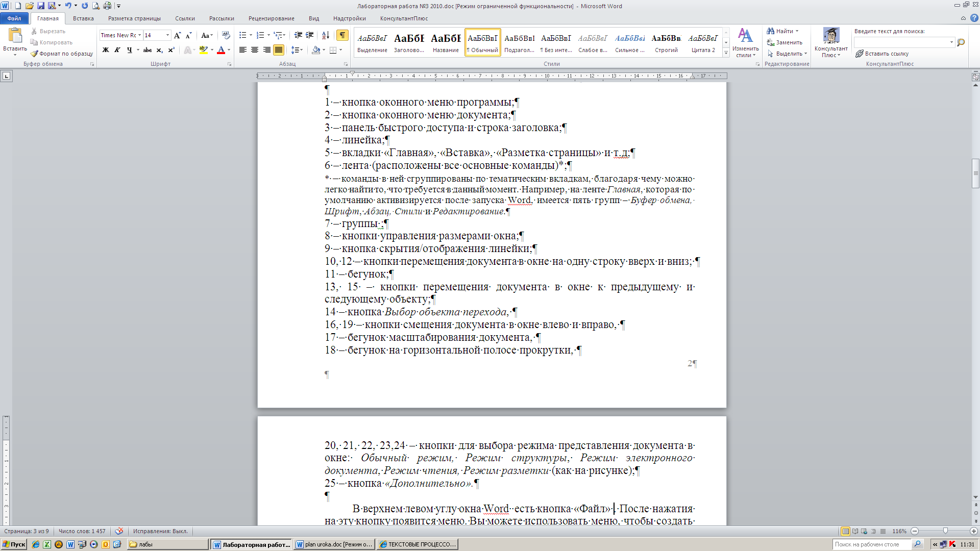This screenshot has height=551, width=980.
Task: Click the vertical scrollbar thumb
Action: (x=975, y=173)
